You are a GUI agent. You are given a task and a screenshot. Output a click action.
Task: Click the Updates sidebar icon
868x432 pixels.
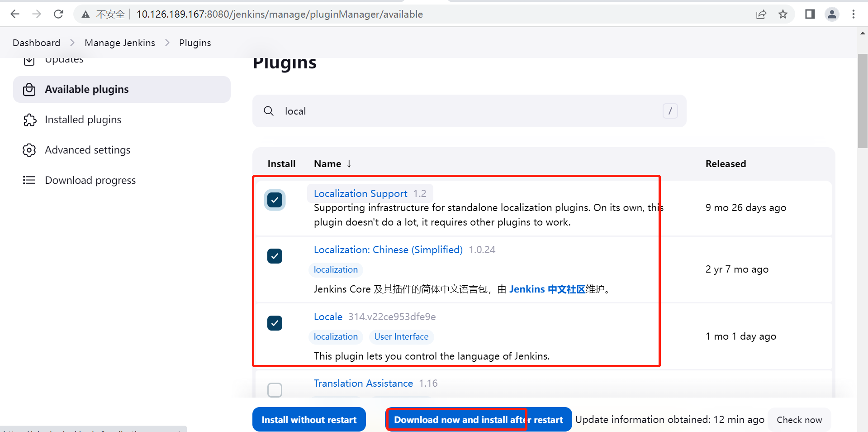(x=29, y=61)
